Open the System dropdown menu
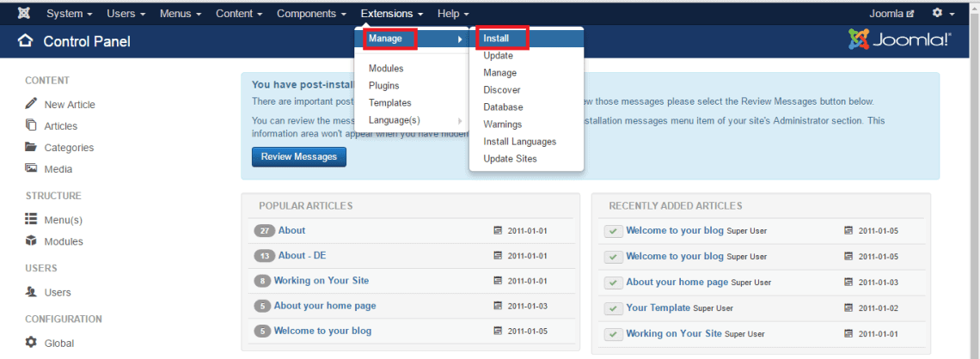Screen dimensions: 980x359 70,14
